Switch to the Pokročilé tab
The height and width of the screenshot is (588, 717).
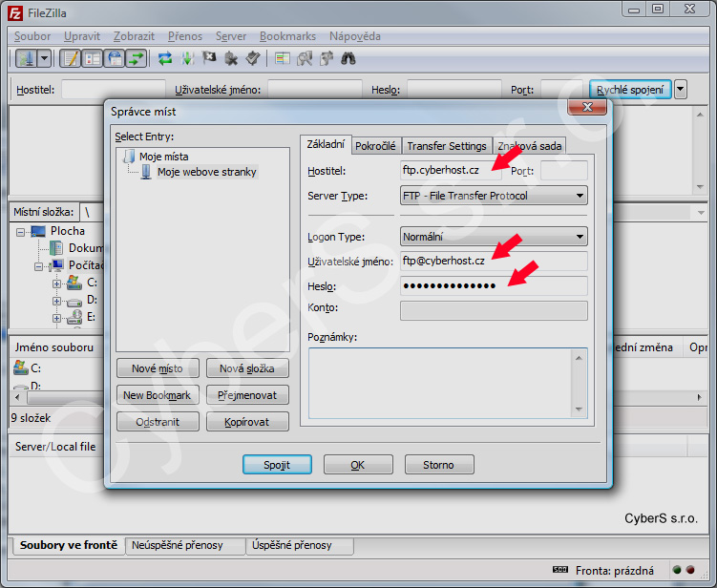(x=375, y=146)
